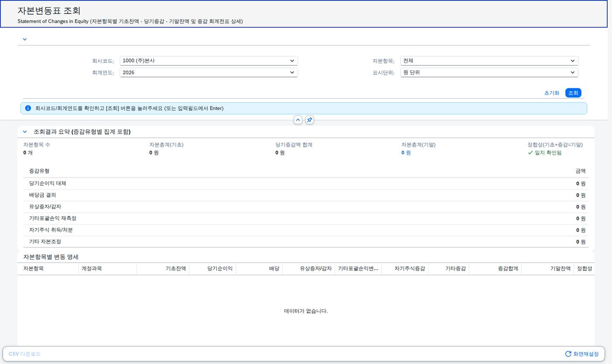The width and height of the screenshot is (612, 364).
Task: Click the CSV 다운로드 button
Action: (x=24, y=354)
